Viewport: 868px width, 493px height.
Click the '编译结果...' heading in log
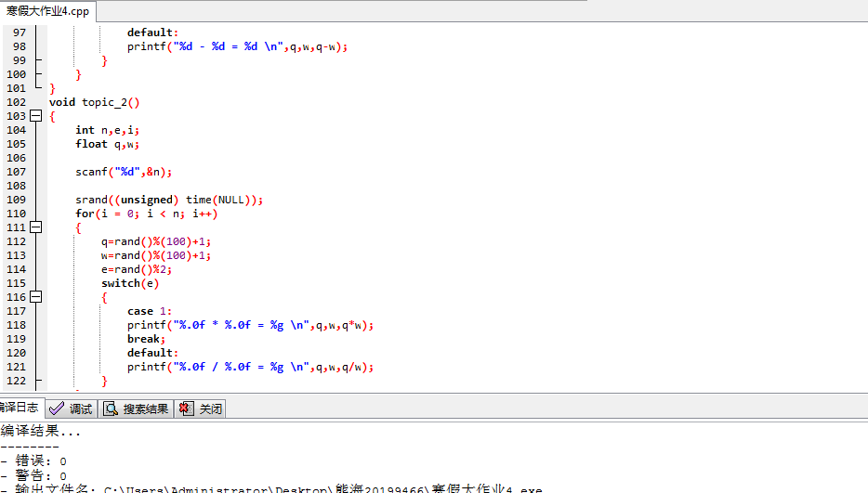41,432
